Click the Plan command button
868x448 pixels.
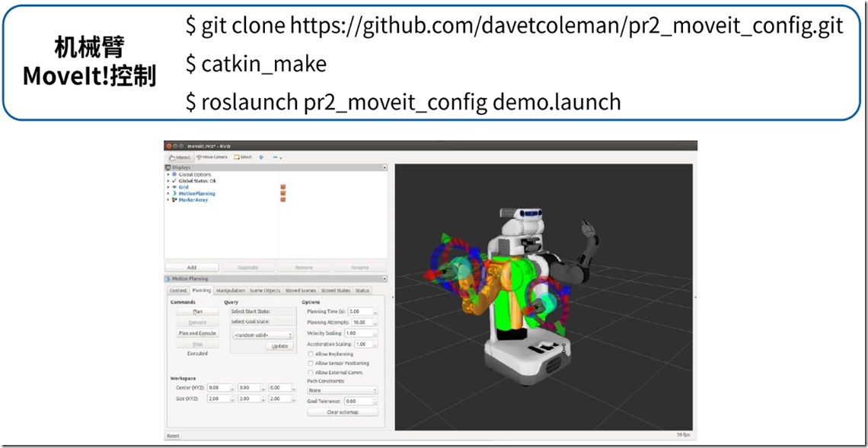[198, 312]
